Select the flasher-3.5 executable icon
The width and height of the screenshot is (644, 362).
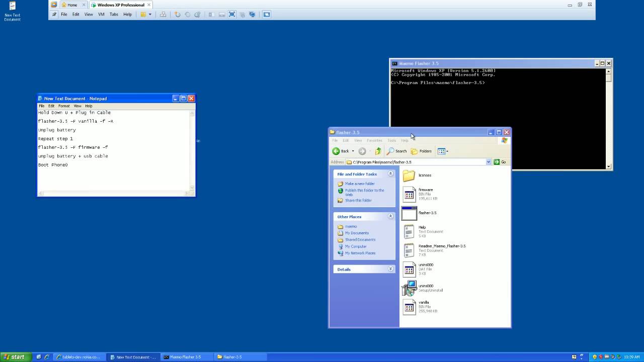409,213
